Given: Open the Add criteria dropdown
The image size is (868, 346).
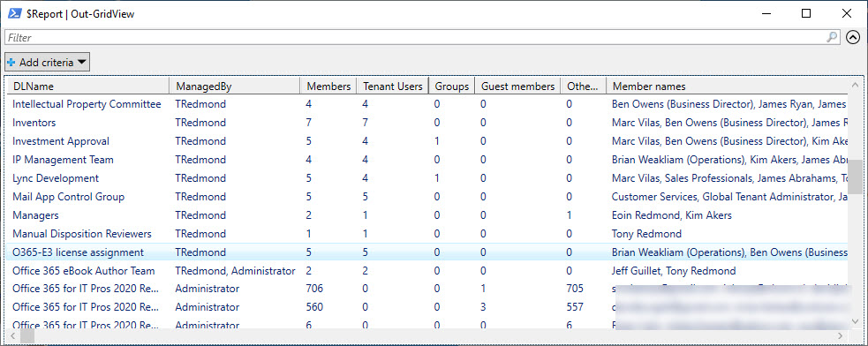Looking at the screenshot, I should click(47, 63).
